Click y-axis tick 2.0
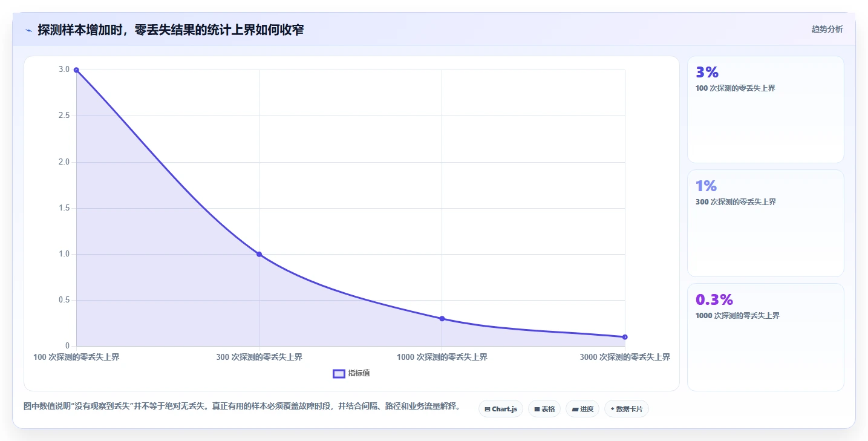The width and height of the screenshot is (868, 441). coord(64,162)
